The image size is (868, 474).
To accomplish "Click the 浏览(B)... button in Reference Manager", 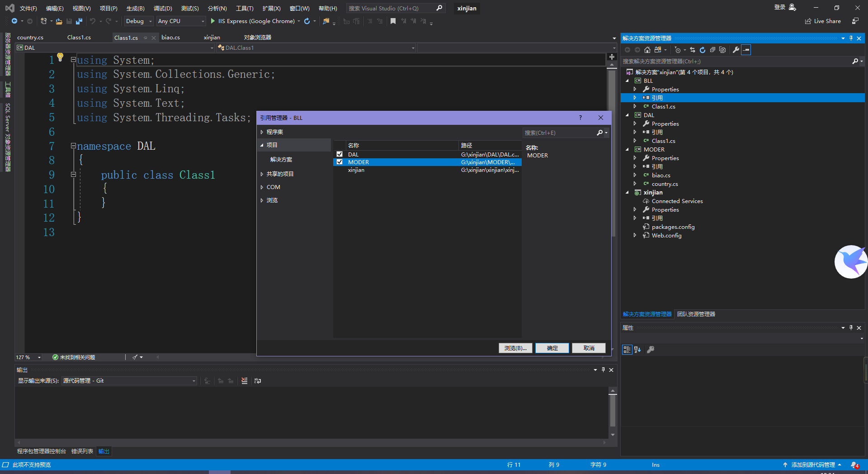I will [x=515, y=348].
